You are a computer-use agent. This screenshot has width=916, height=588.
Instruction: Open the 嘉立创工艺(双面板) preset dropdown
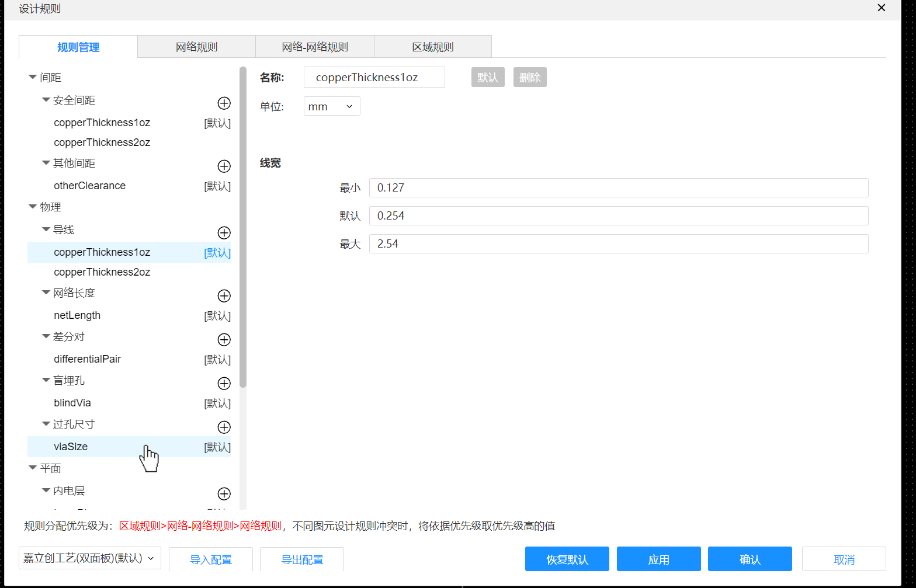[89, 558]
